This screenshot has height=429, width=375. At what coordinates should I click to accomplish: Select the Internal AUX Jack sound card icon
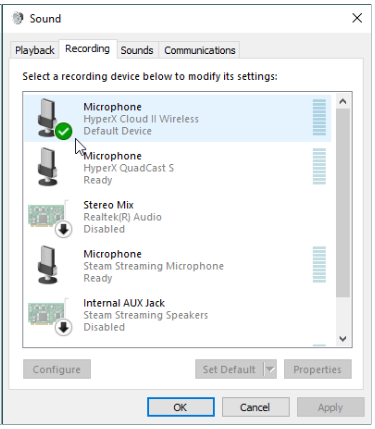point(46,313)
